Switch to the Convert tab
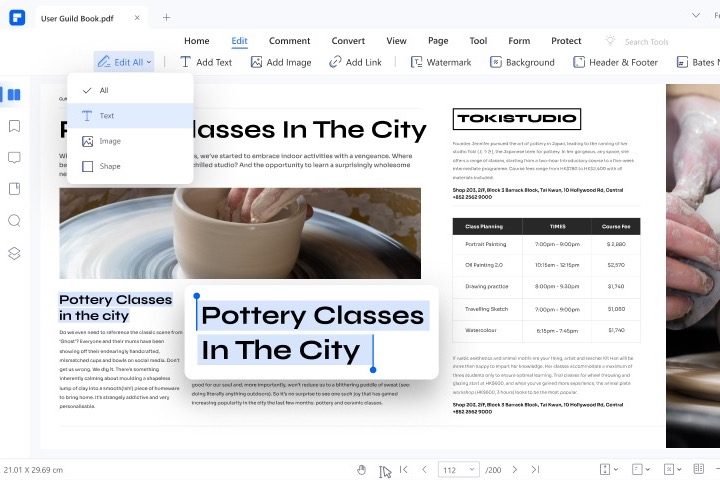This screenshot has height=480, width=720. tap(348, 41)
